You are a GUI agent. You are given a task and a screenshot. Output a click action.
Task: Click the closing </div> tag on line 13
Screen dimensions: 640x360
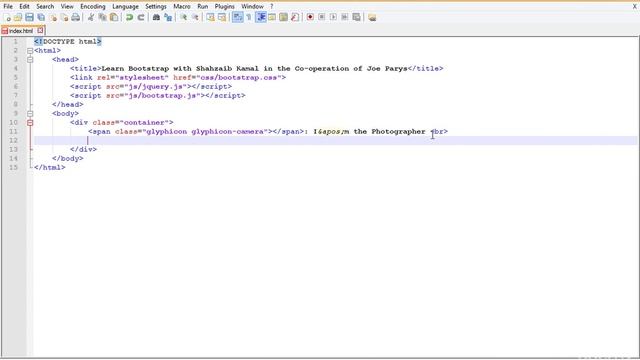pyautogui.click(x=83, y=149)
